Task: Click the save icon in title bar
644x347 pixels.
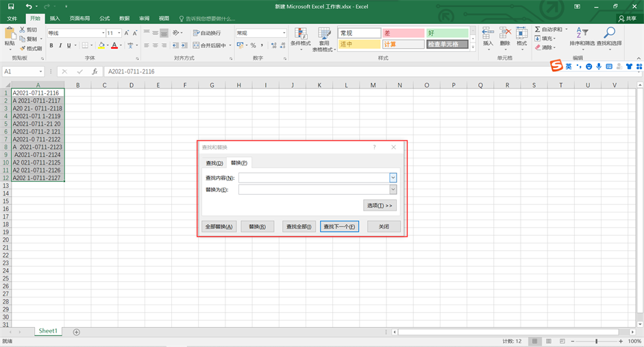Action: (x=11, y=6)
